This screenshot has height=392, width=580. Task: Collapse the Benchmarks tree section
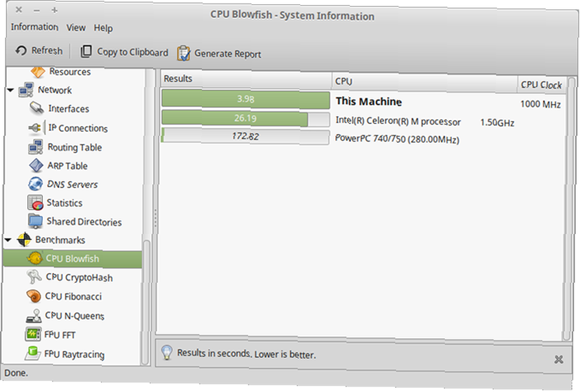point(8,240)
